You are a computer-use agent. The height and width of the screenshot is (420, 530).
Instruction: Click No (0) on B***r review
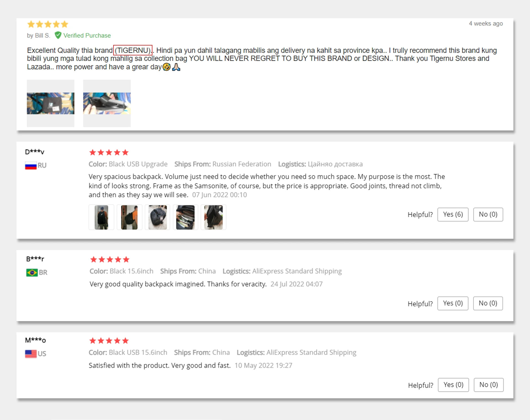pos(488,303)
